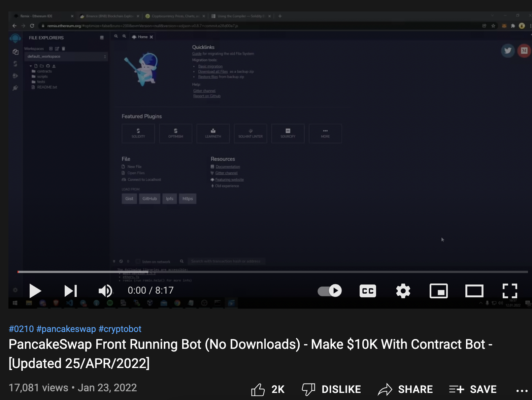Mute the video volume

click(105, 291)
